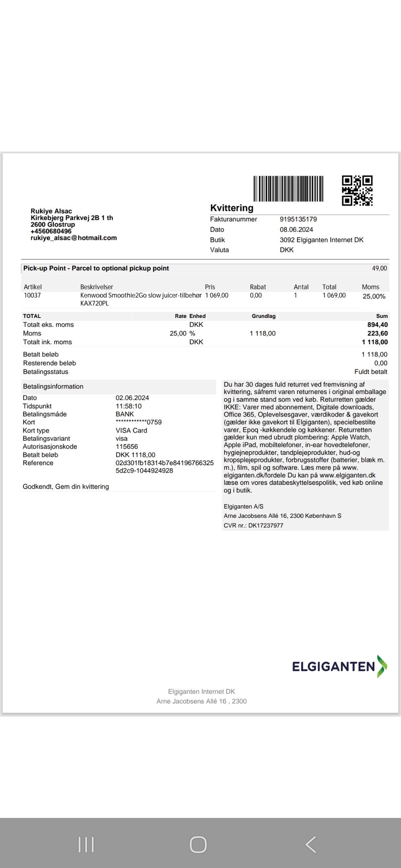
Task: Select Betalingsmåde value BANK
Action: pos(125,414)
